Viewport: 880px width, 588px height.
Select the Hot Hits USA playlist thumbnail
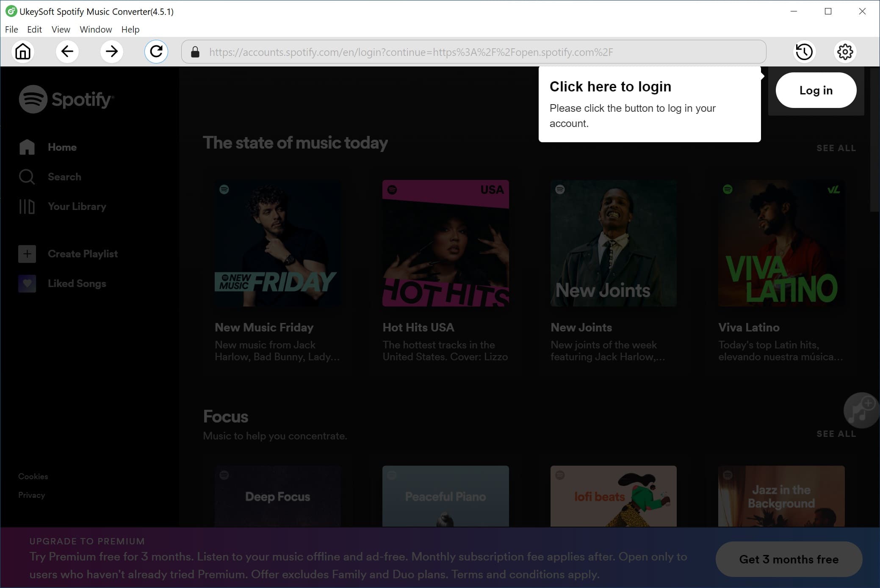pyautogui.click(x=446, y=243)
